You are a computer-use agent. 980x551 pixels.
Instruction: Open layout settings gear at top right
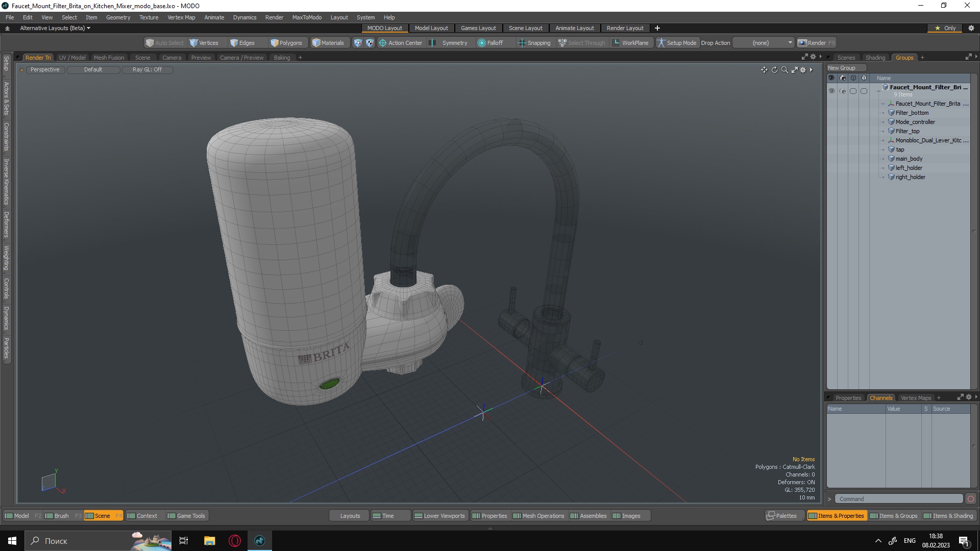971,28
